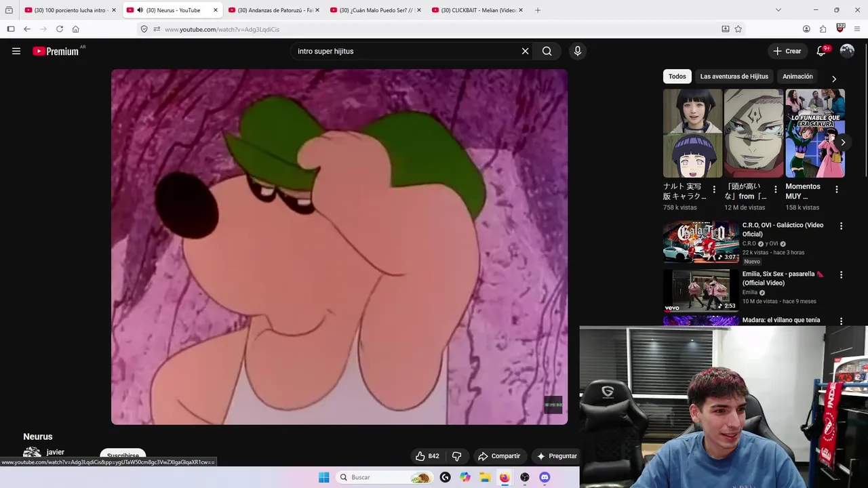
Task: Open the account avatar menu
Action: pos(847,51)
